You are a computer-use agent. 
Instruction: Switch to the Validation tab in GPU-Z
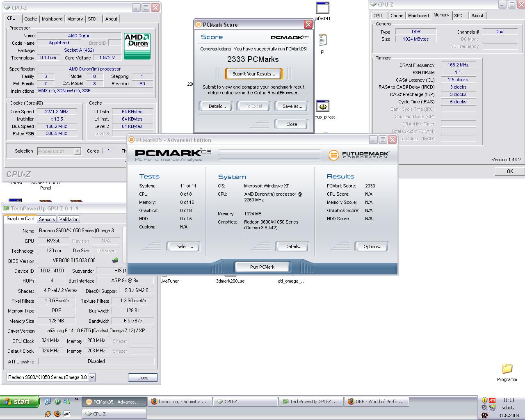pyautogui.click(x=68, y=219)
